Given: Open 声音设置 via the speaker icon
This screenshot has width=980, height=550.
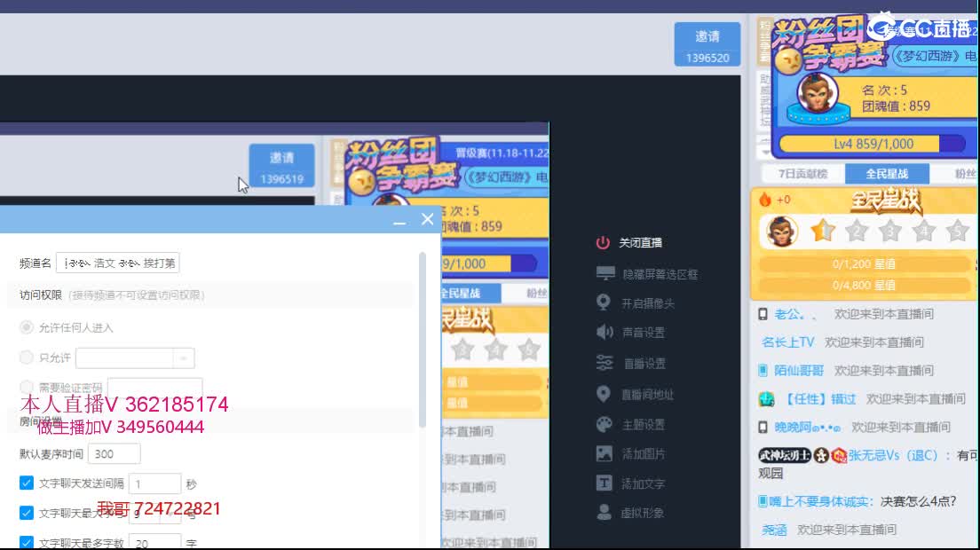Looking at the screenshot, I should (x=605, y=332).
